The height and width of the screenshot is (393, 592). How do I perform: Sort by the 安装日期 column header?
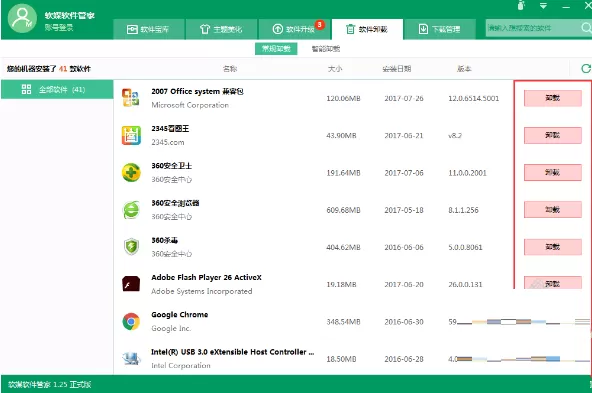396,69
